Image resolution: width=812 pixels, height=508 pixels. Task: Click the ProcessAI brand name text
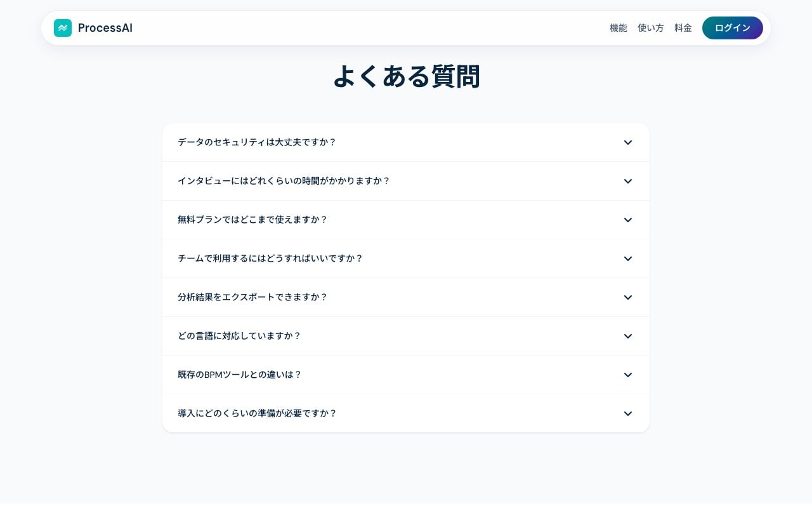click(105, 28)
